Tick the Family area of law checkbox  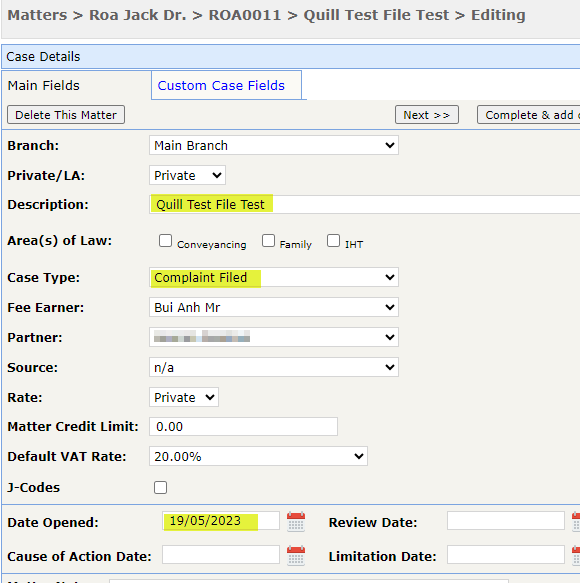(268, 241)
